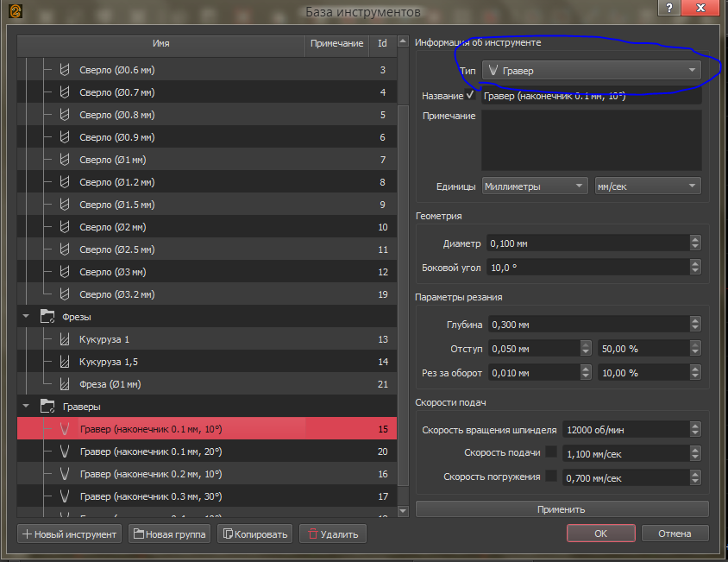Select the Кукуруза 1,5 tool row
Image resolution: width=728 pixels, height=562 pixels.
tap(207, 362)
